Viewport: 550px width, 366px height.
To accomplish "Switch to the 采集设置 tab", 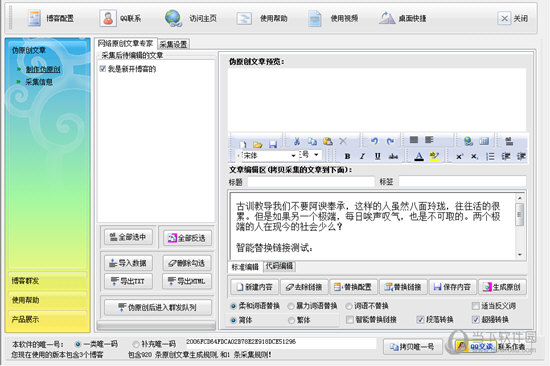I will pyautogui.click(x=173, y=44).
